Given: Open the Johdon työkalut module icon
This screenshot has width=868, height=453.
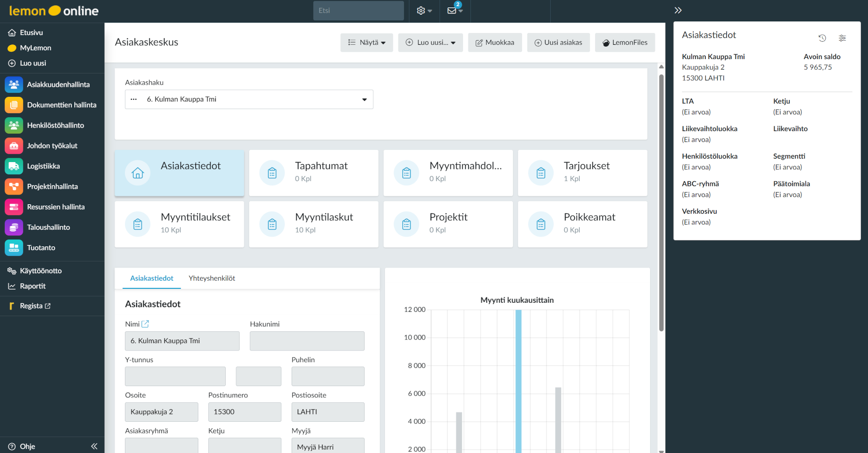Looking at the screenshot, I should [x=13, y=145].
